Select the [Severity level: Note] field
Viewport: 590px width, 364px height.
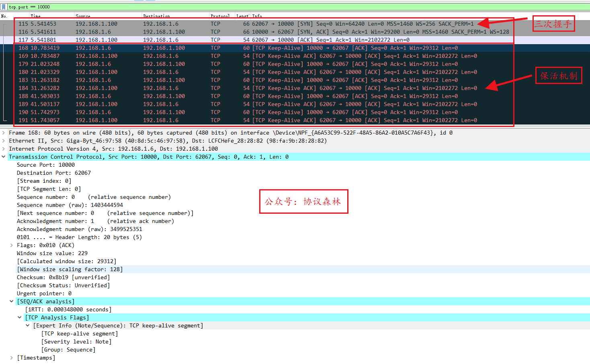point(76,342)
